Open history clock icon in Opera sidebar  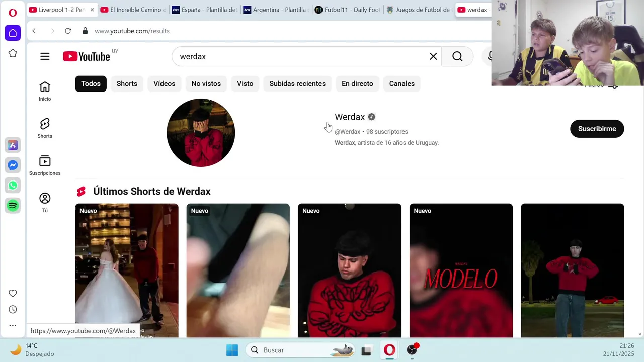(13, 309)
